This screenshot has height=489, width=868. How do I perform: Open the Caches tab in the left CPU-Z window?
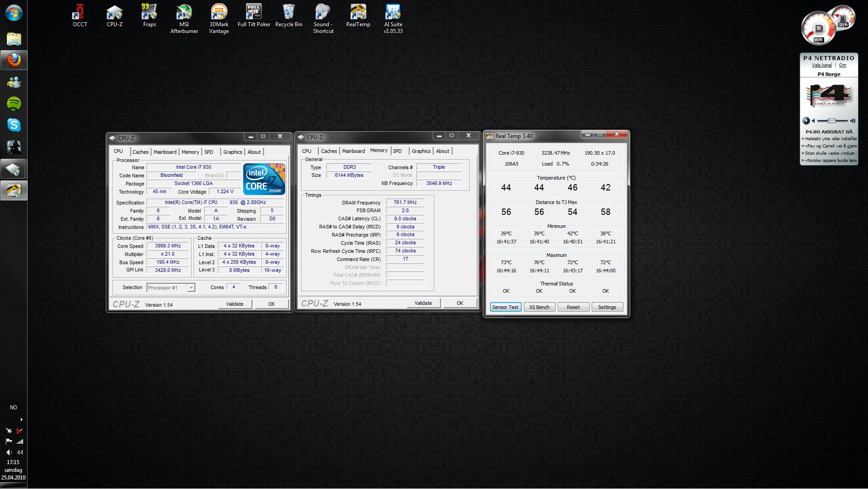pos(140,152)
